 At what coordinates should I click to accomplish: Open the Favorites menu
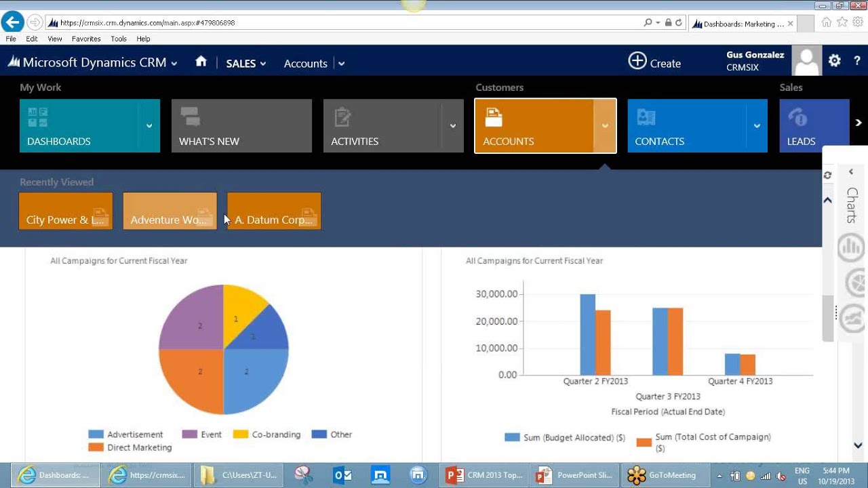click(x=86, y=39)
